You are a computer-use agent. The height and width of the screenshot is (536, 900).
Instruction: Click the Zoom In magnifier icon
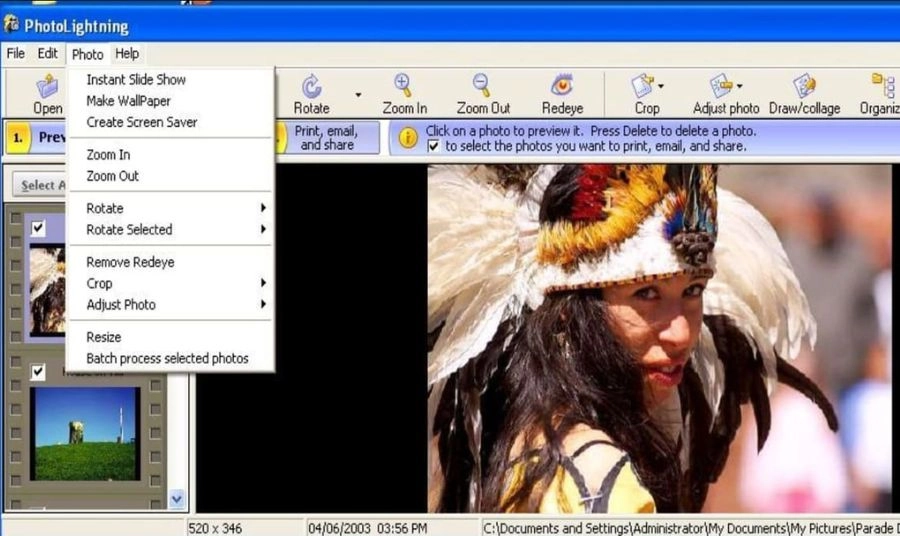403,86
